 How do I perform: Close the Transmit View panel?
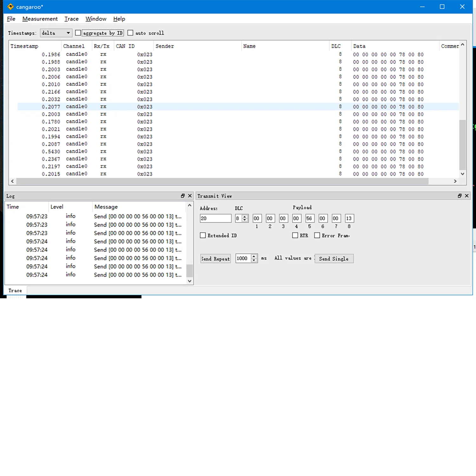467,196
